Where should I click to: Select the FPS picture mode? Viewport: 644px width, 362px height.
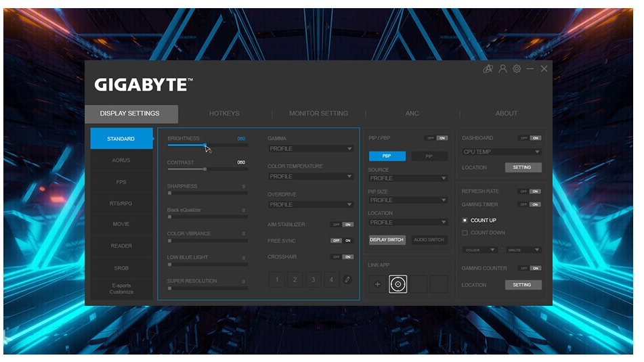coord(121,182)
